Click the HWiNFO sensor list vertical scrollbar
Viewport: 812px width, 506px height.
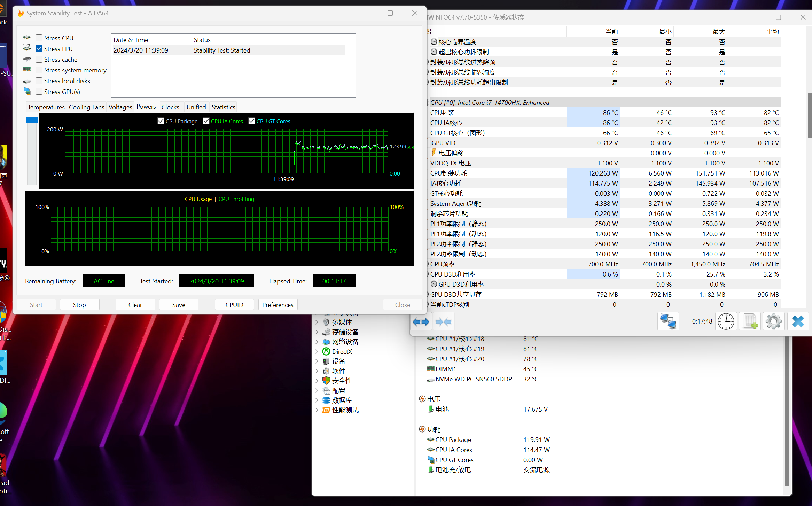(x=809, y=115)
